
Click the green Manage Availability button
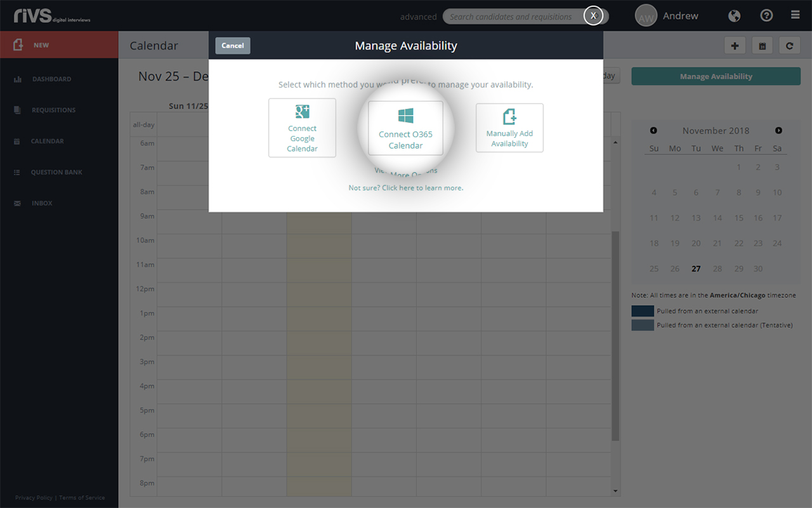716,76
